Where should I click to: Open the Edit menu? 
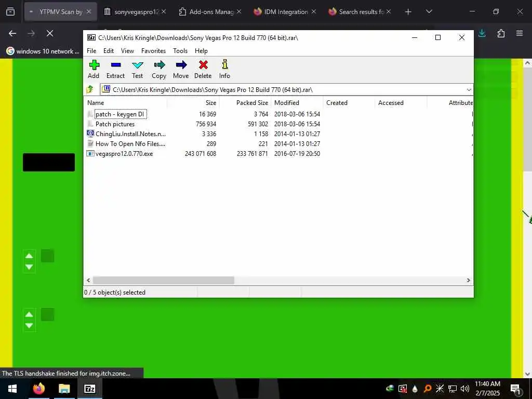[109, 51]
